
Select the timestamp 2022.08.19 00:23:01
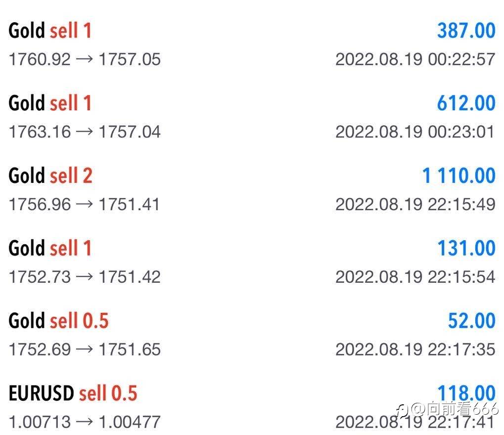click(x=415, y=131)
